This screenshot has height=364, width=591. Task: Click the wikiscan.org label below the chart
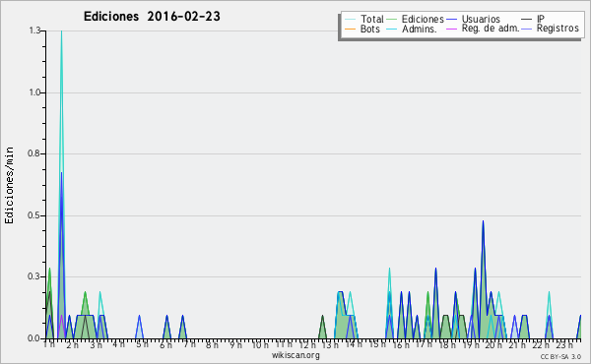point(295,355)
